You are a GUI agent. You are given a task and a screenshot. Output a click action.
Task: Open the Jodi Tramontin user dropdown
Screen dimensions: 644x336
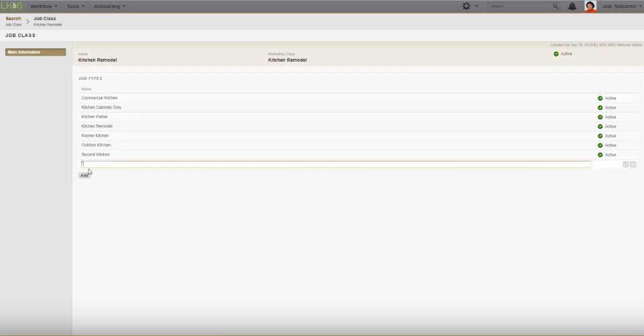click(622, 6)
